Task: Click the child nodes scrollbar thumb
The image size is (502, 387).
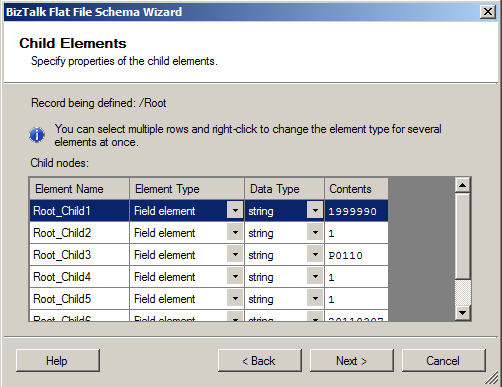Action: pyautogui.click(x=463, y=236)
